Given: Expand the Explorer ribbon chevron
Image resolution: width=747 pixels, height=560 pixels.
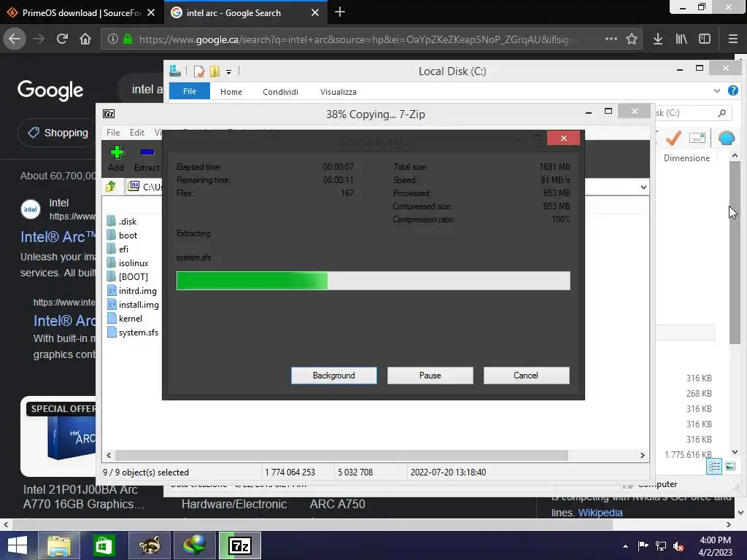Looking at the screenshot, I should (717, 90).
